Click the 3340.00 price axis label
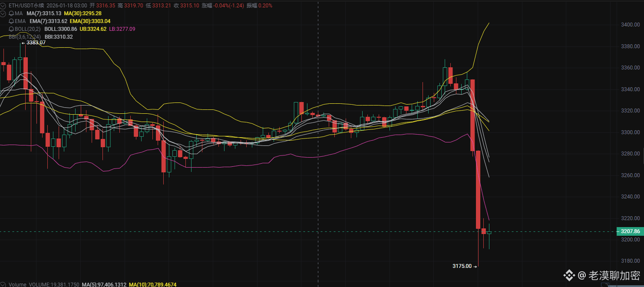Viewport: 644px width, 287px height. click(x=631, y=89)
